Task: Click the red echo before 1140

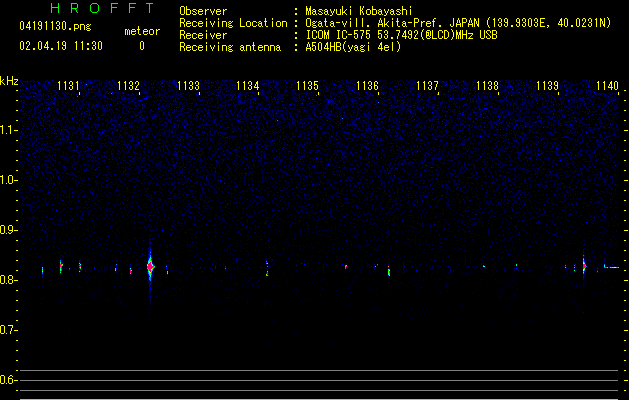Action: click(x=584, y=266)
